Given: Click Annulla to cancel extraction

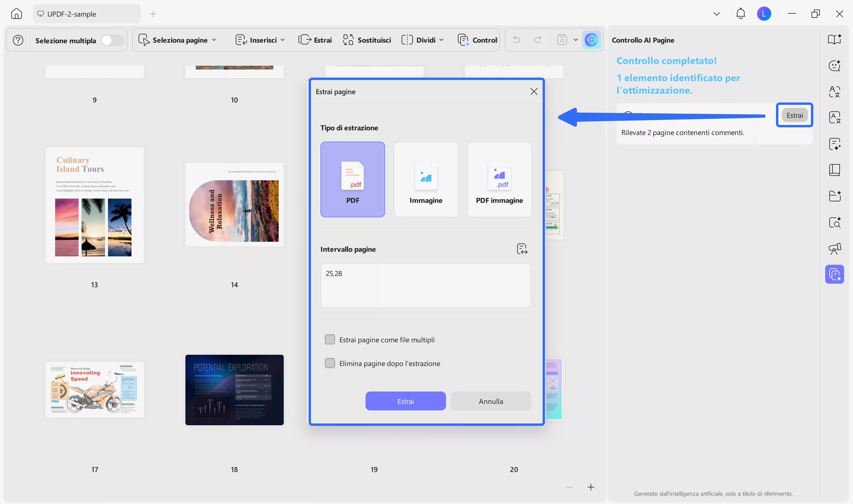Looking at the screenshot, I should pyautogui.click(x=490, y=401).
